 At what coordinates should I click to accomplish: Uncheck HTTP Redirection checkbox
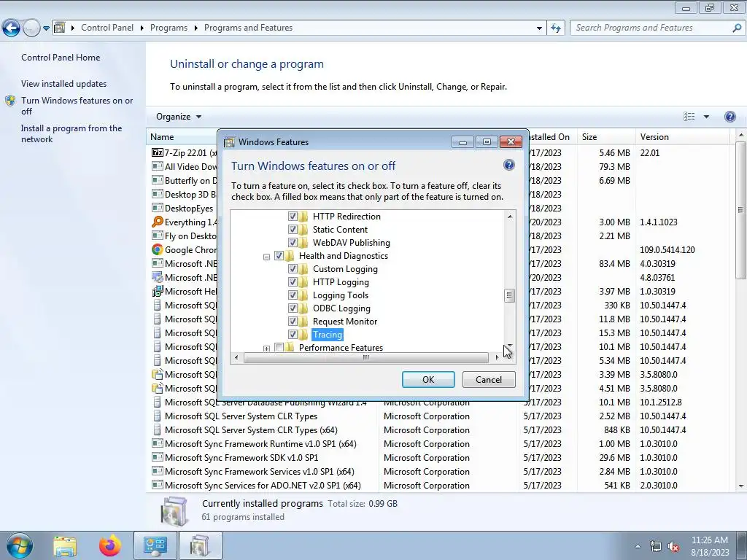tap(293, 216)
